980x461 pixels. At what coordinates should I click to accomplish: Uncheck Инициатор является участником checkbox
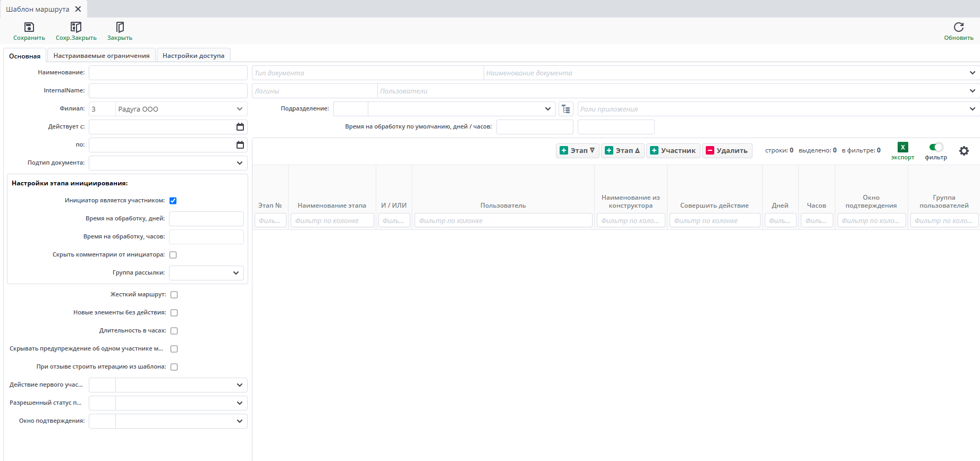click(173, 201)
